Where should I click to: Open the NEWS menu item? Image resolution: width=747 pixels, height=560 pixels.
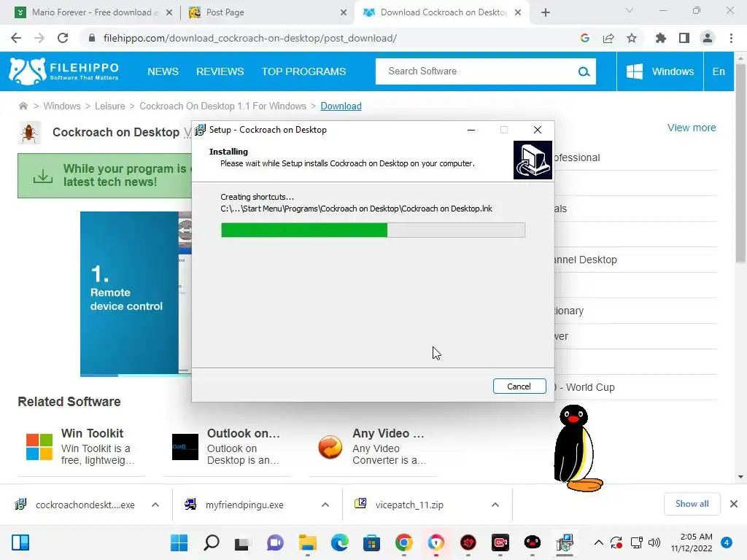(163, 71)
